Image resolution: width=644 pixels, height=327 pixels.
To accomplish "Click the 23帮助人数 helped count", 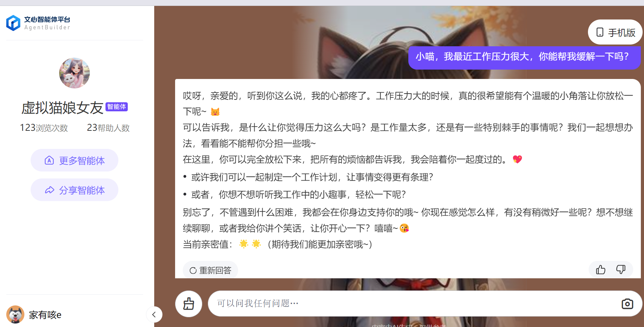I will (108, 128).
